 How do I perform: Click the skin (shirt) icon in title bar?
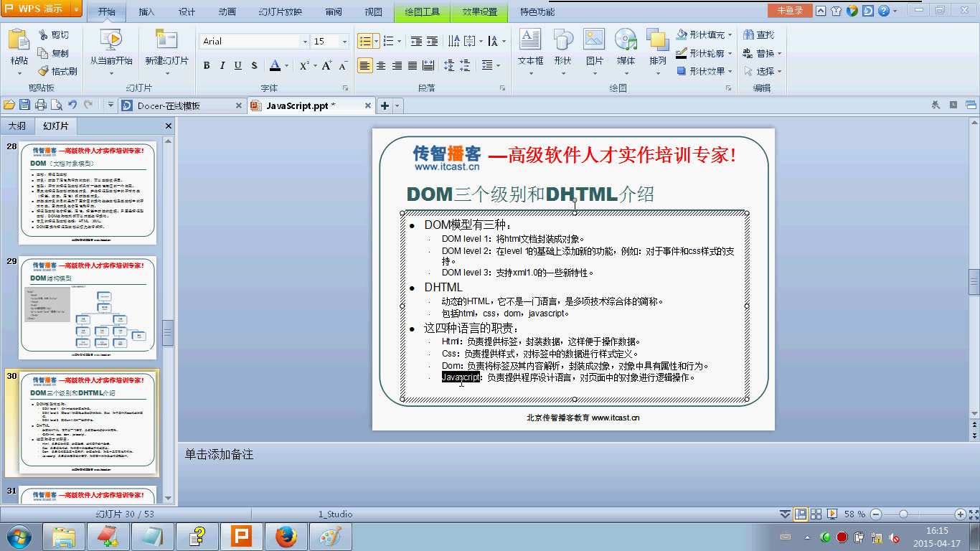coord(836,11)
